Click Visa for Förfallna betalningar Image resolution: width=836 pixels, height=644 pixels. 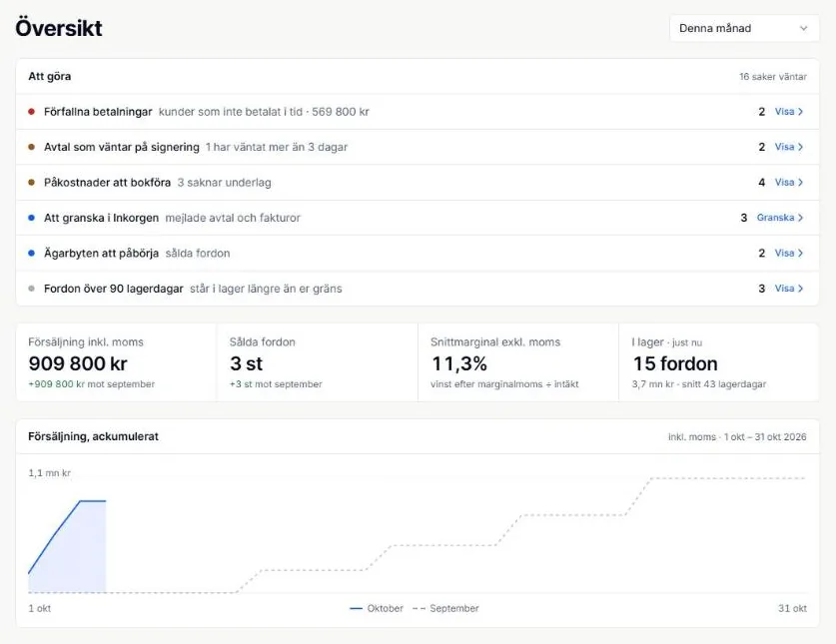(788, 112)
